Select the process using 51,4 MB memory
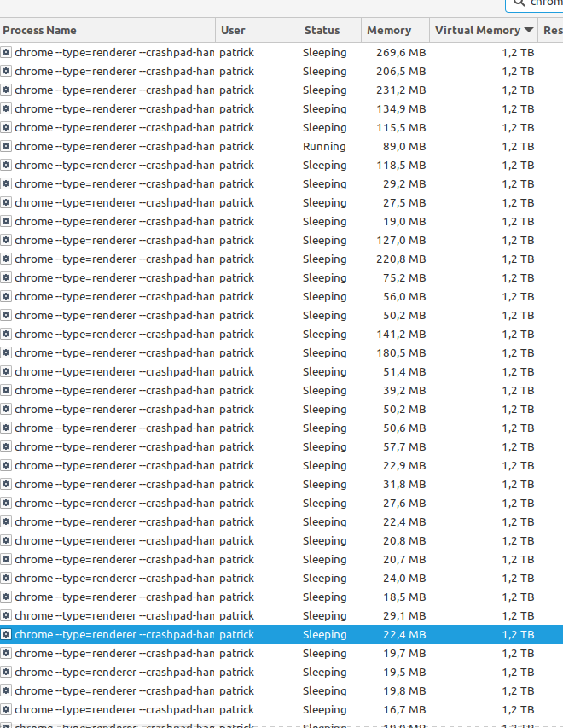 pos(281,372)
